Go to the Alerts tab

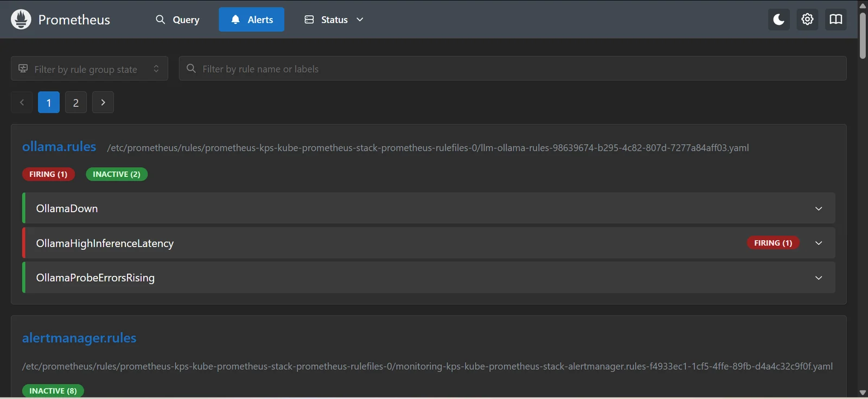252,20
